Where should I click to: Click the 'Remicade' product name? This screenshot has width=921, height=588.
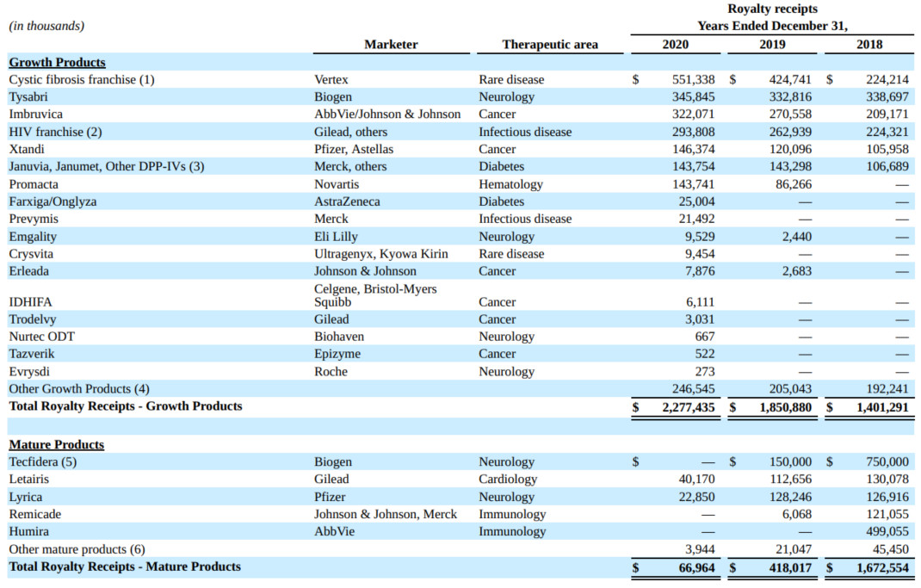click(x=34, y=515)
